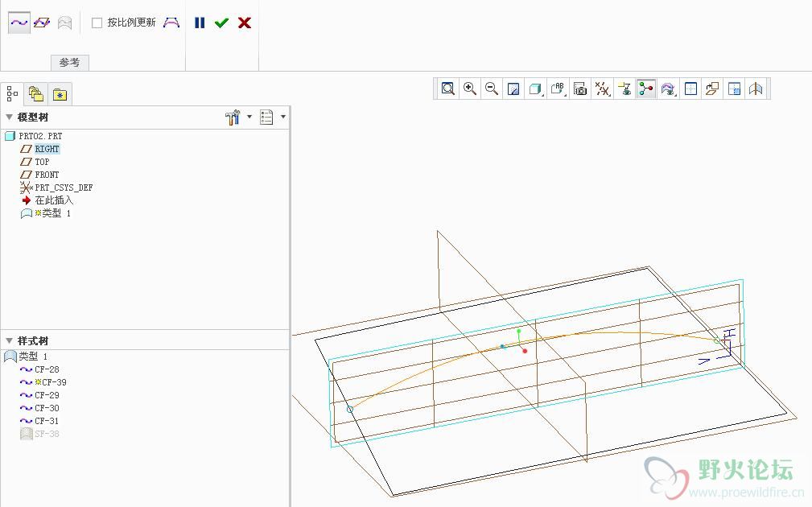The image size is (812, 507).
Task: Click the control points curve icon
Action: tap(171, 23)
